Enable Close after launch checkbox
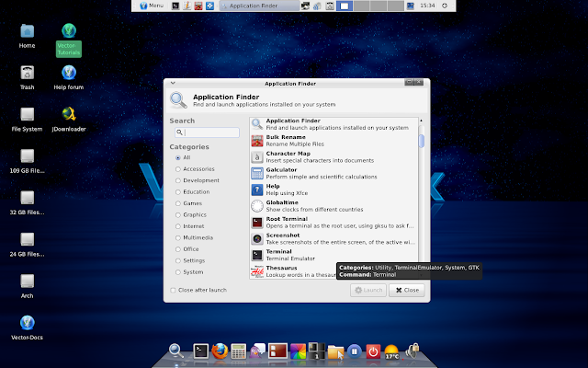The image size is (588, 368). tap(173, 290)
